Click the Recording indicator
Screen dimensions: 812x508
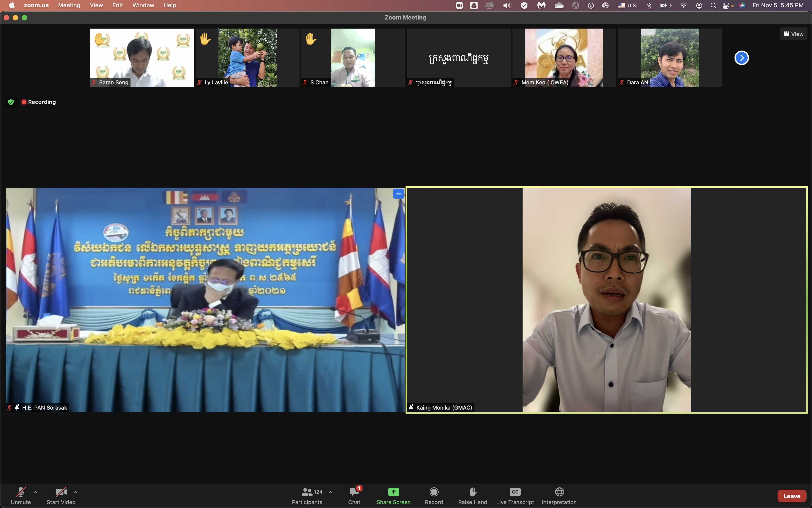pos(39,102)
